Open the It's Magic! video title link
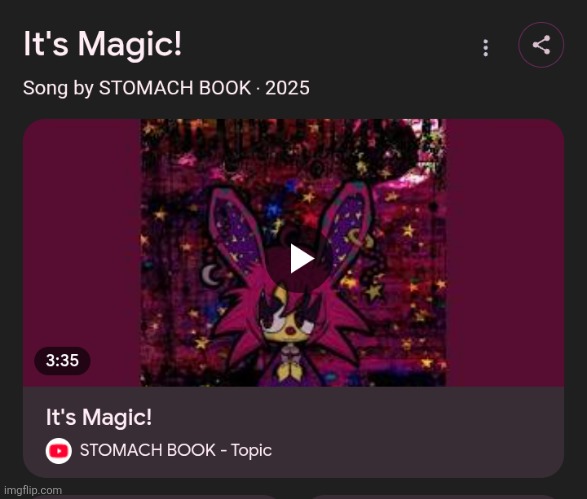587x499 pixels. click(x=99, y=418)
